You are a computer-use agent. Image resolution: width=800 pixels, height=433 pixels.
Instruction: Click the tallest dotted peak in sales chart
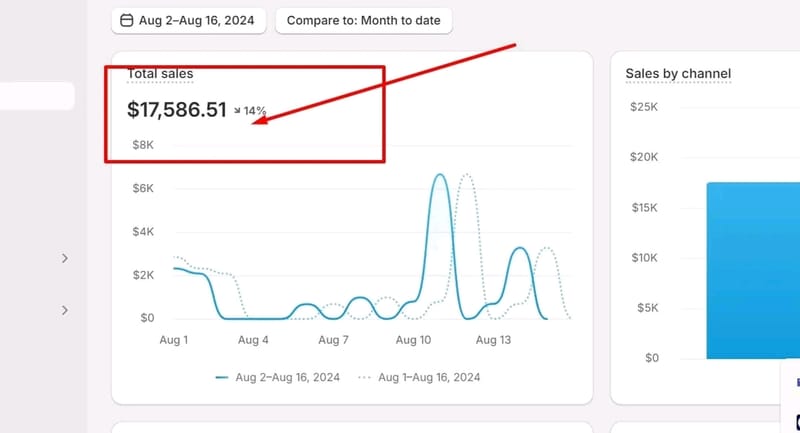465,176
